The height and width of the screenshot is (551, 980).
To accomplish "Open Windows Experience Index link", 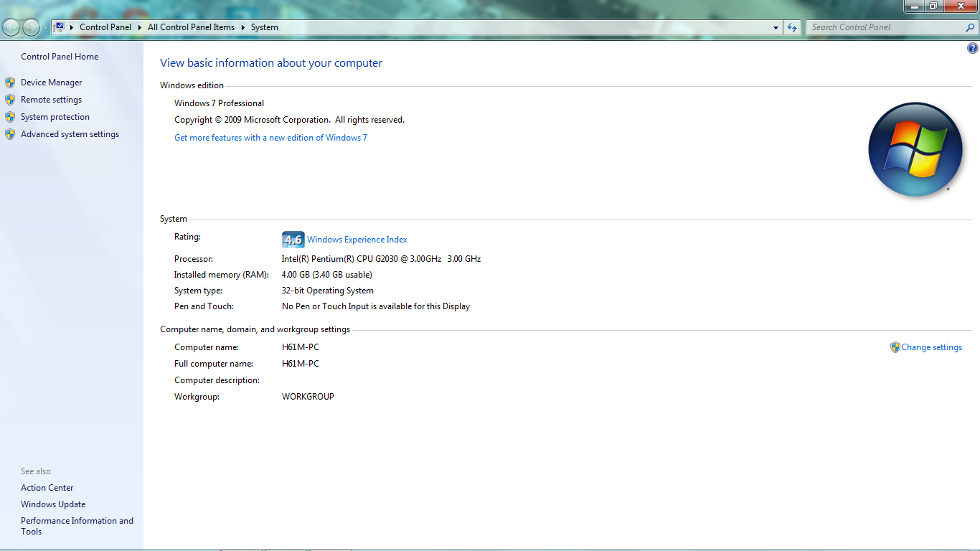I will point(357,240).
